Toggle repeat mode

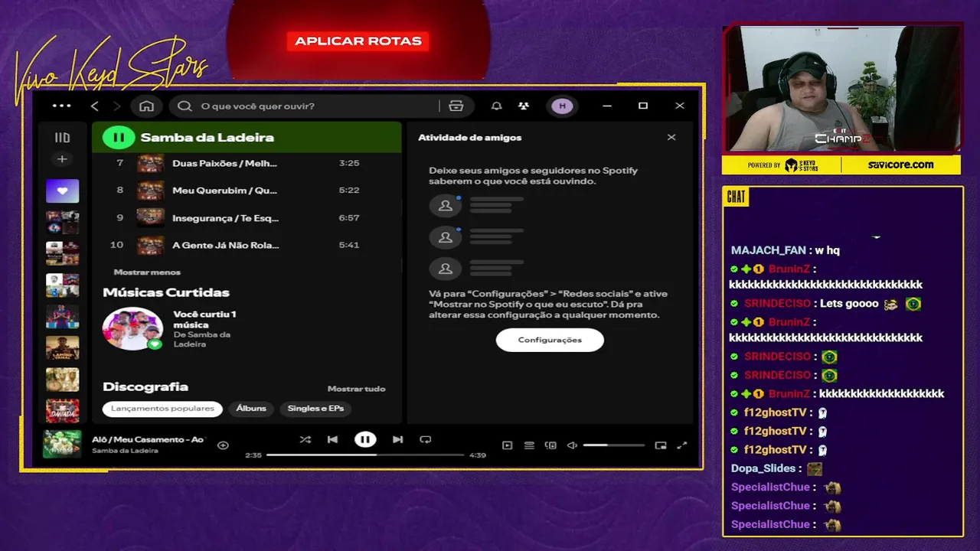coord(426,439)
